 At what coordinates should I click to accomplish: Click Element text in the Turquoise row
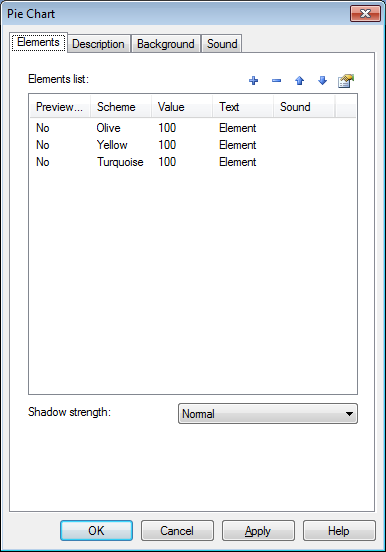click(238, 162)
